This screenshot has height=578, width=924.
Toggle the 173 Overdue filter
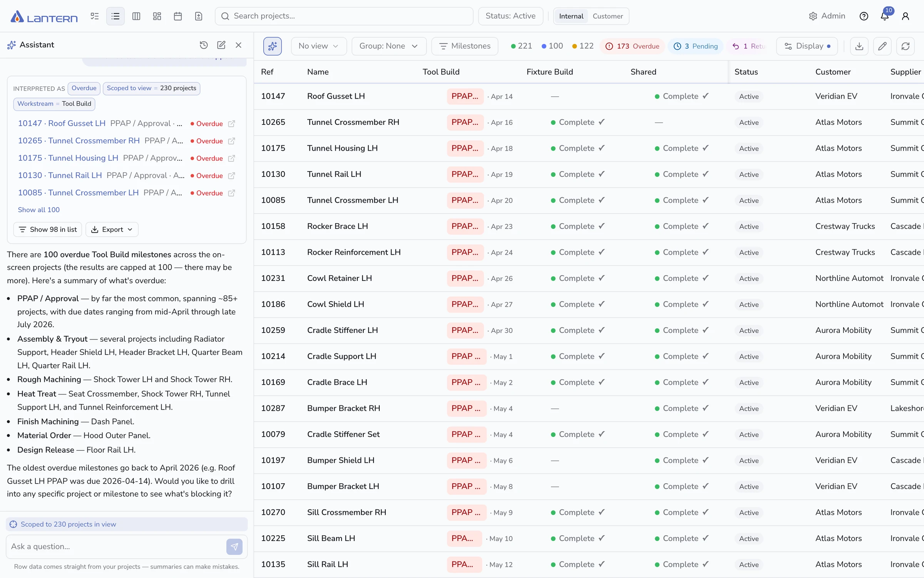[632, 46]
